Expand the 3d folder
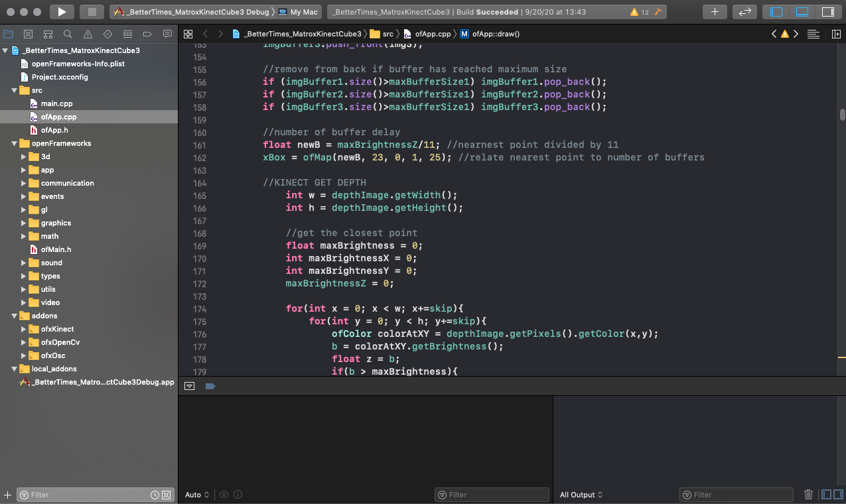This screenshot has width=846, height=504. coord(24,157)
